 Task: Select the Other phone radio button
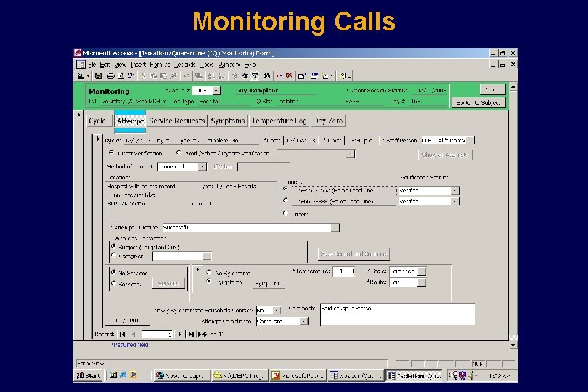coord(286,213)
